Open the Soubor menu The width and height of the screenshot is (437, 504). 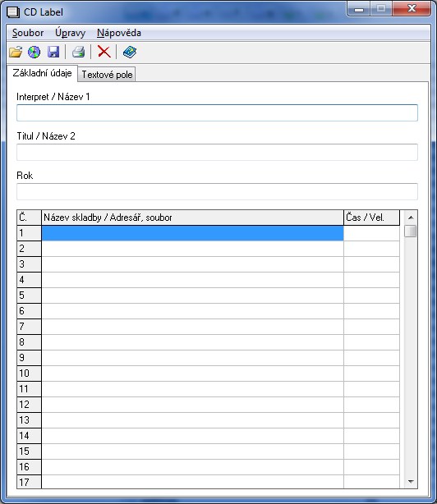tap(28, 33)
